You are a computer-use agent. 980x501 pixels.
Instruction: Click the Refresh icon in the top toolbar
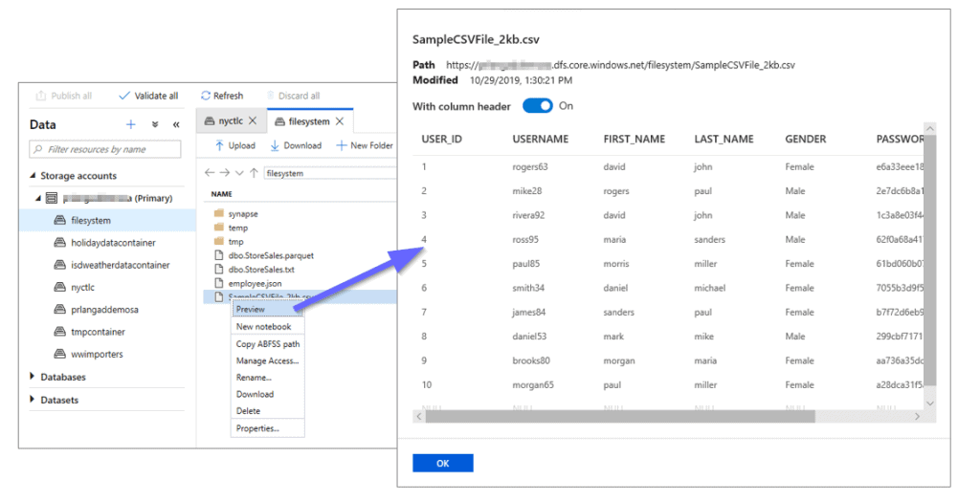coord(206,96)
